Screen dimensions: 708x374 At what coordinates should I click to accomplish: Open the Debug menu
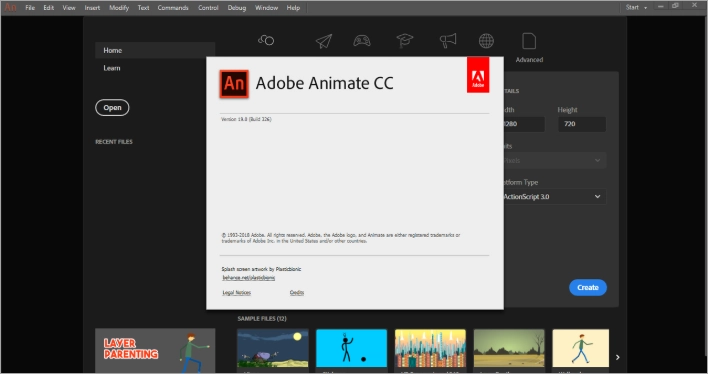point(237,8)
